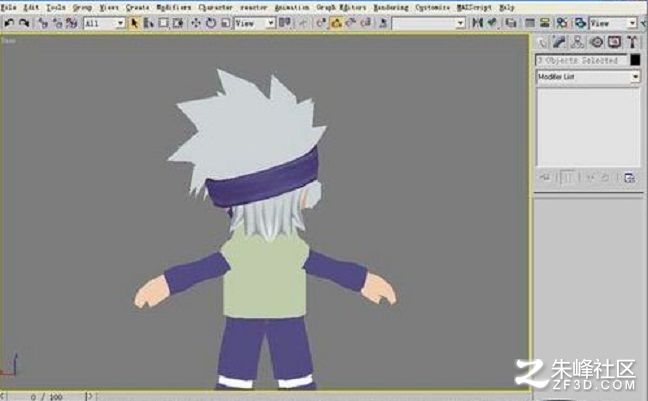Activate the Select and Rotate tool
Screen dimensions: 648x401
[211, 23]
